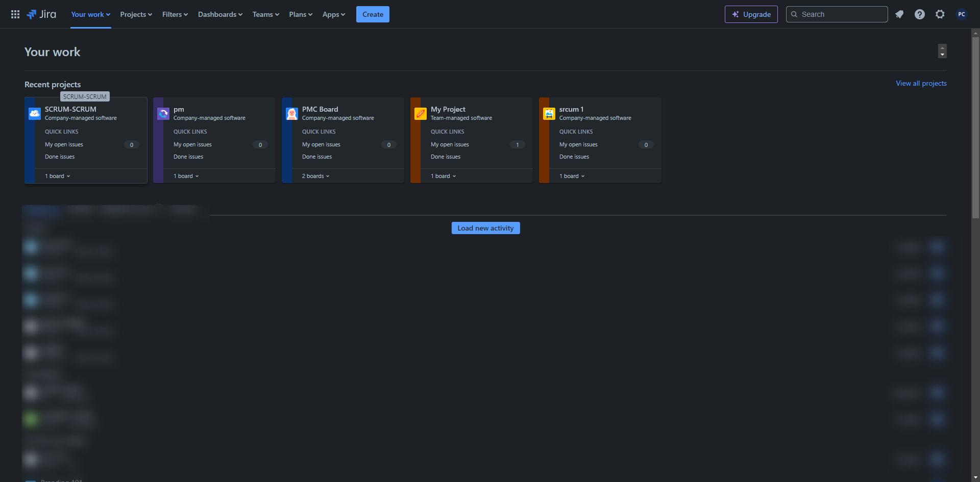Open the Apps menu
Viewport: 980px width, 482px height.
pyautogui.click(x=334, y=14)
